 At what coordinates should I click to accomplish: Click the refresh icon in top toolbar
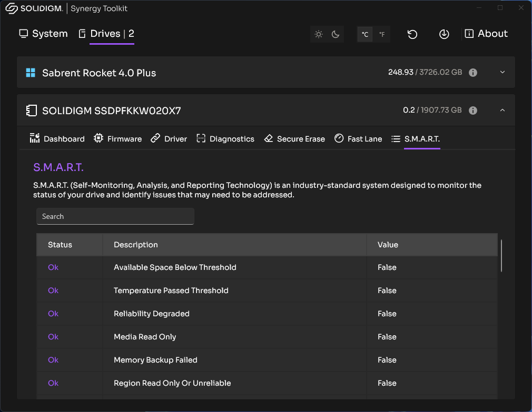[412, 34]
